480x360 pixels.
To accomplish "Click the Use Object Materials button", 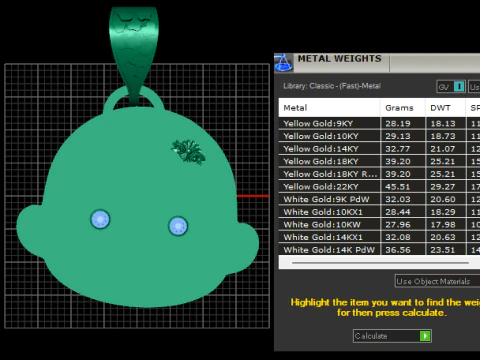I will click(x=437, y=281).
